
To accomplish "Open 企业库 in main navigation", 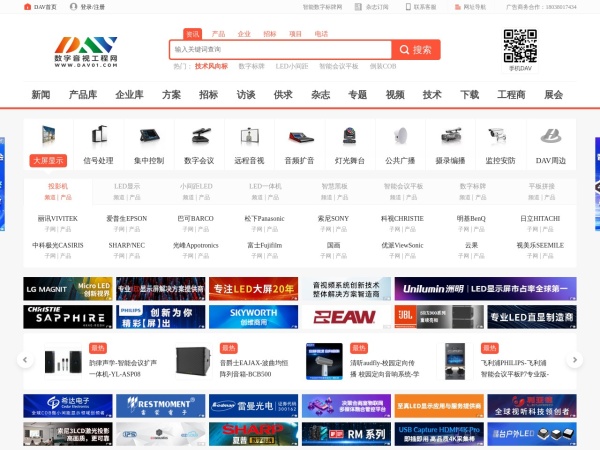I will tap(130, 95).
